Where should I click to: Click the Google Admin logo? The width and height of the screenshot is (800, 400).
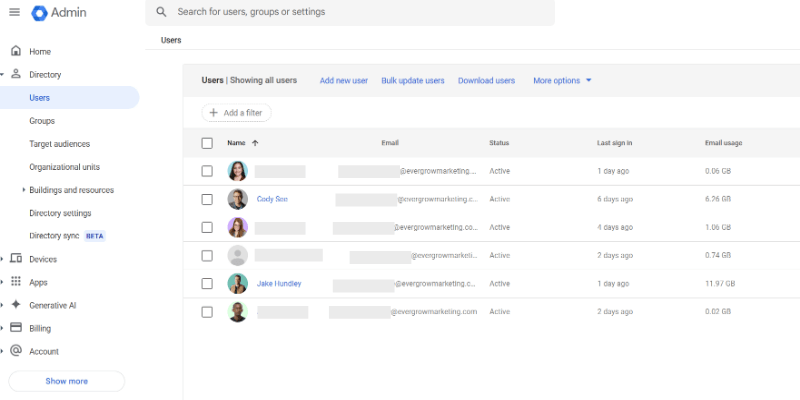click(x=40, y=13)
